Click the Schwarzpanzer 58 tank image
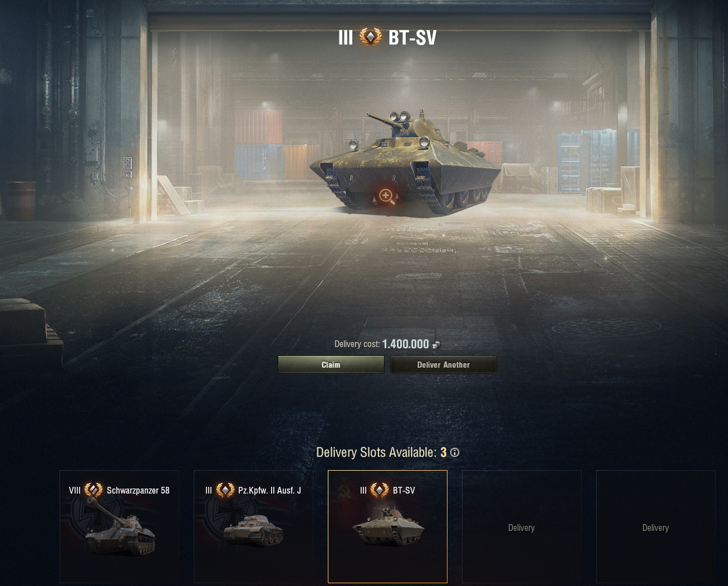The height and width of the screenshot is (586, 728). click(120, 528)
